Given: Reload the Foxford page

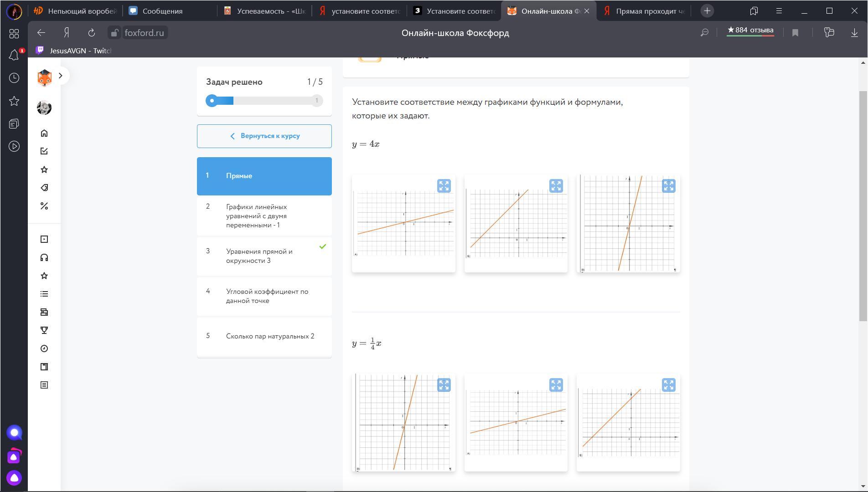Looking at the screenshot, I should coord(92,33).
